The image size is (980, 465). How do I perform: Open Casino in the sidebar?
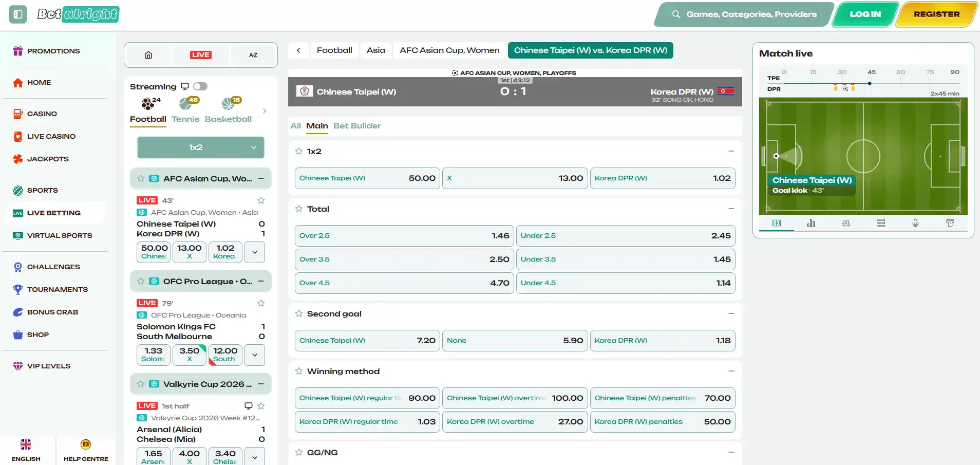click(x=42, y=114)
